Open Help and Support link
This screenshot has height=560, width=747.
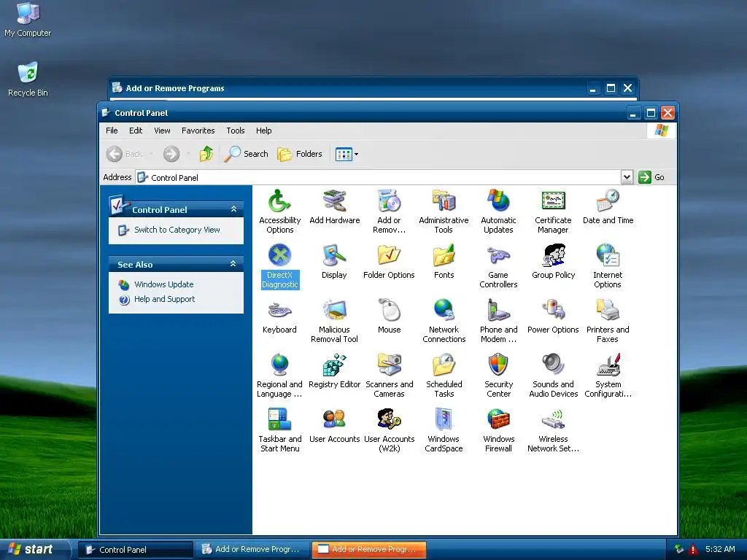[164, 299]
